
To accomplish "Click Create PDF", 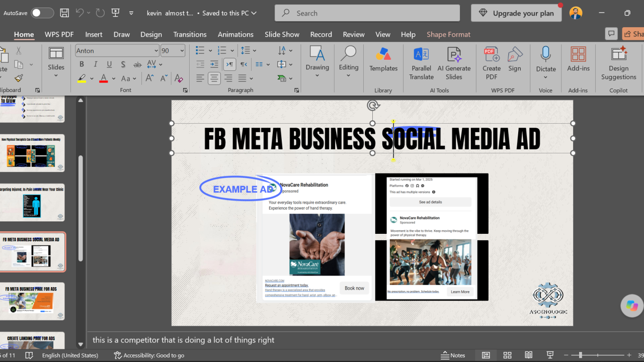I will 492,63.
